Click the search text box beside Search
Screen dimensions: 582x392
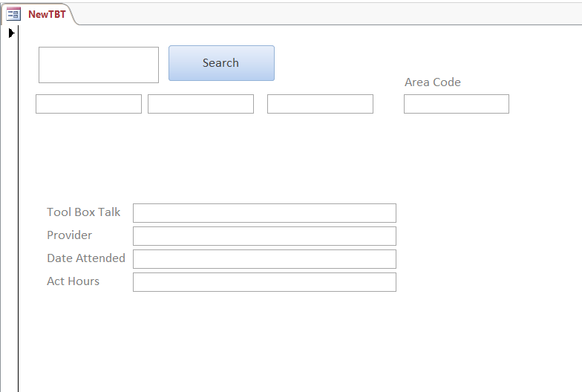pyautogui.click(x=99, y=65)
